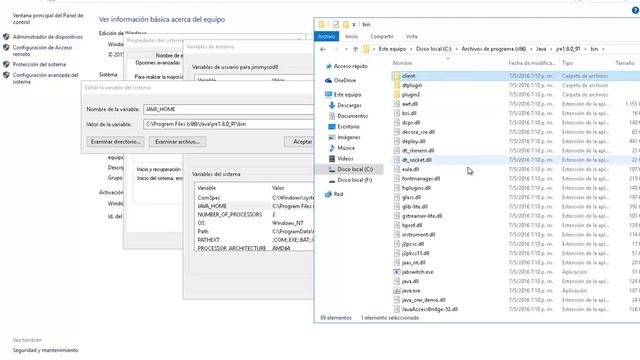Select the client folder icon

[397, 76]
